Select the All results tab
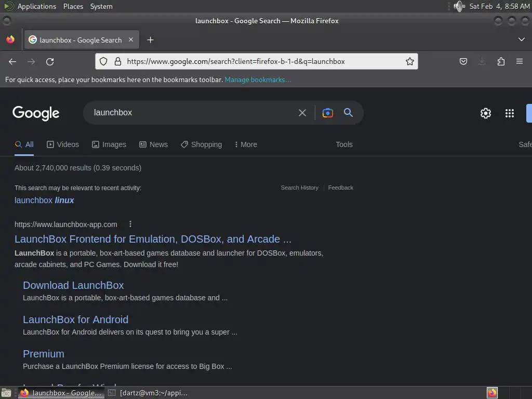The image size is (532, 399). click(x=24, y=144)
